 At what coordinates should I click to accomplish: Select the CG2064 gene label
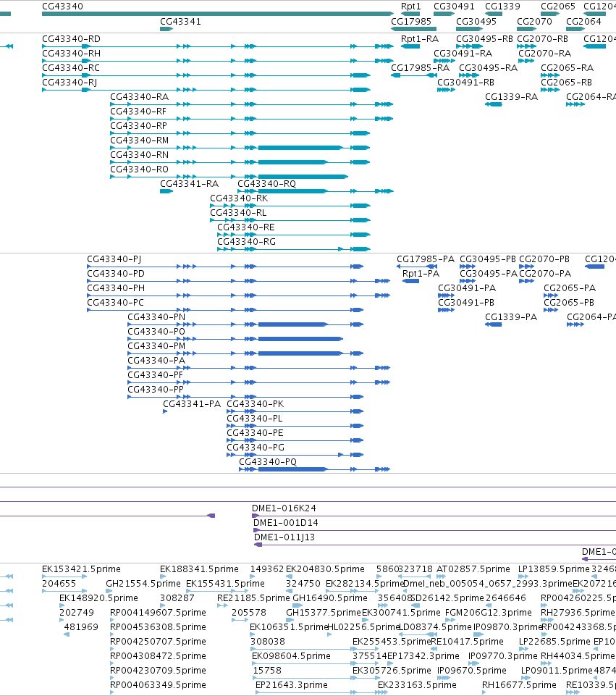(583, 21)
